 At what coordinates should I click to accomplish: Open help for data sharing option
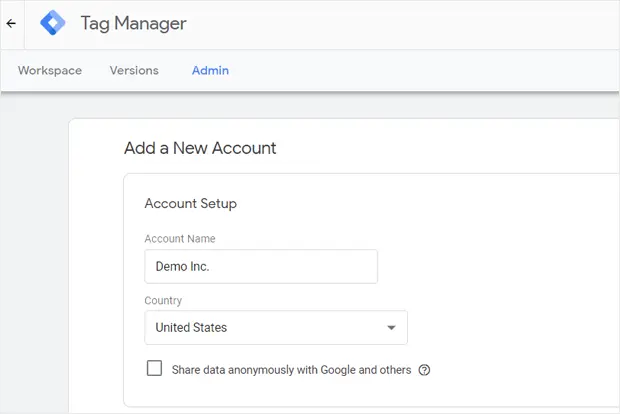pyautogui.click(x=424, y=370)
